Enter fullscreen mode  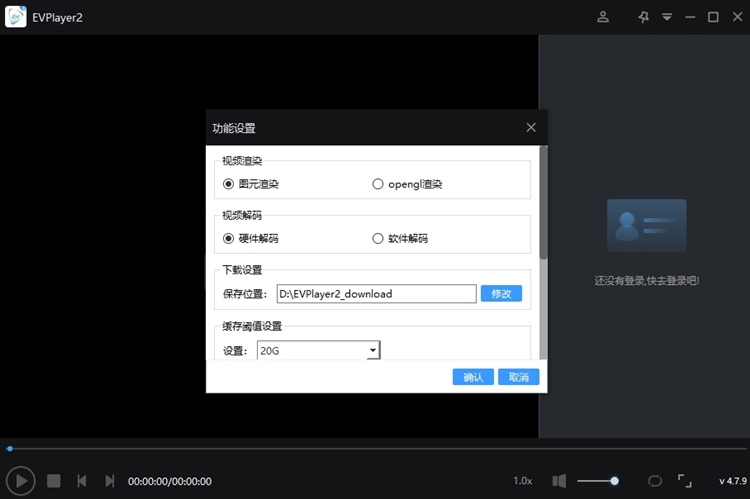click(684, 481)
